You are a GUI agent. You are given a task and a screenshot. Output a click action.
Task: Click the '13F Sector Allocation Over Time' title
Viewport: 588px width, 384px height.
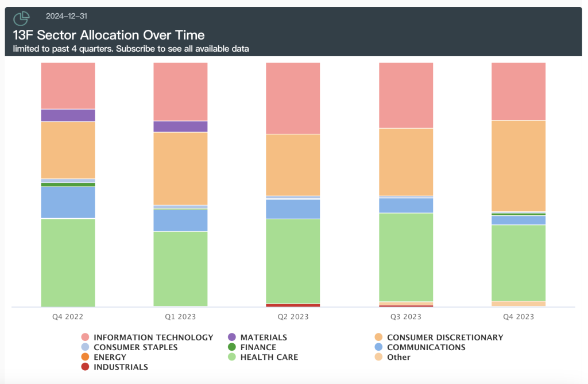[109, 35]
